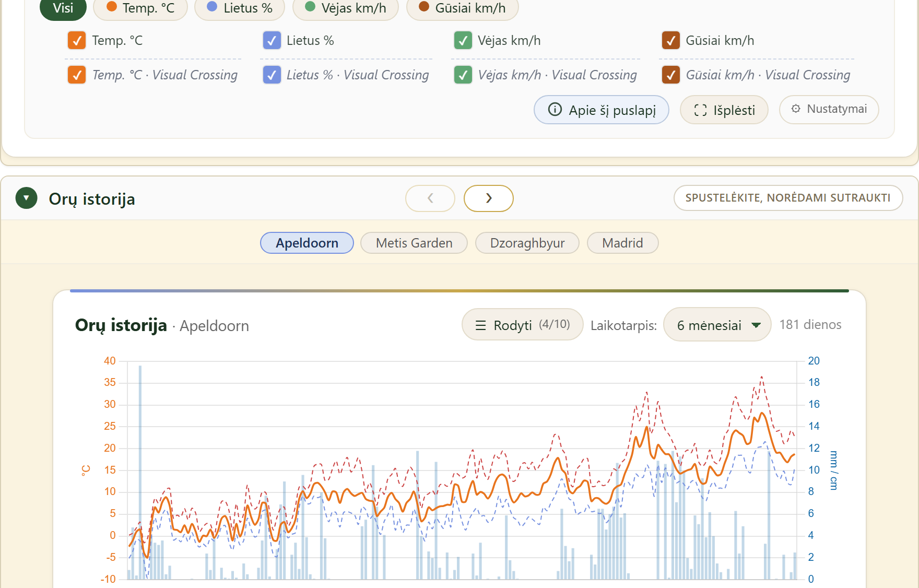
Task: Open the Apie šį puslapį info button
Action: [602, 110]
